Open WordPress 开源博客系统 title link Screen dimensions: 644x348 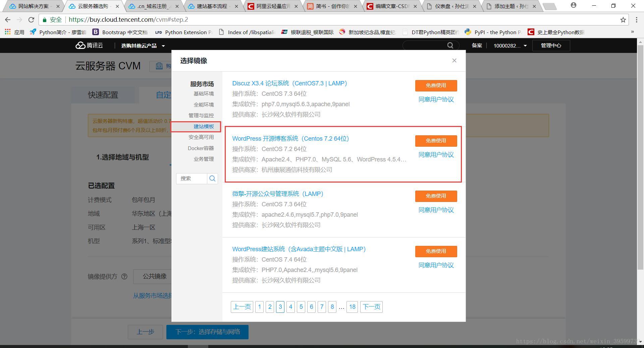click(x=290, y=139)
